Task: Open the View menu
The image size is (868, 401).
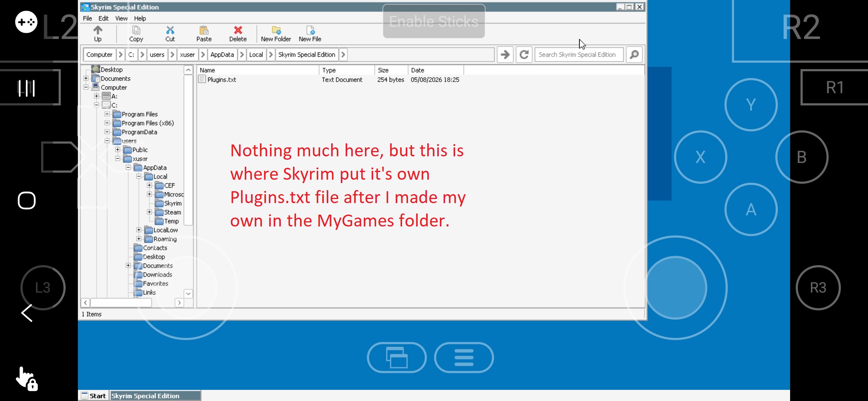Action: (x=121, y=18)
